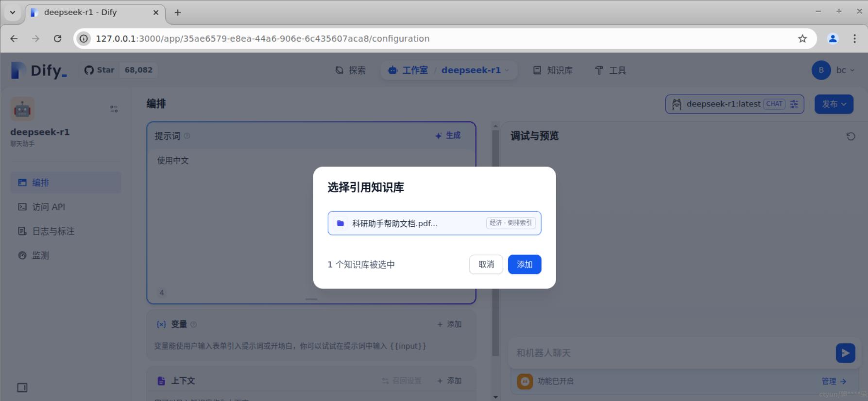Click the Dify logo

[39, 70]
